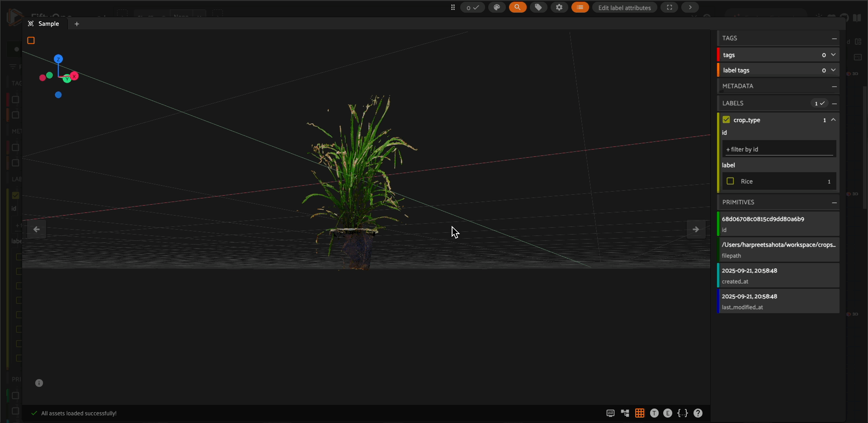Image resolution: width=868 pixels, height=423 pixels.
Task: Show raw JSON with braces icon
Action: click(x=682, y=413)
